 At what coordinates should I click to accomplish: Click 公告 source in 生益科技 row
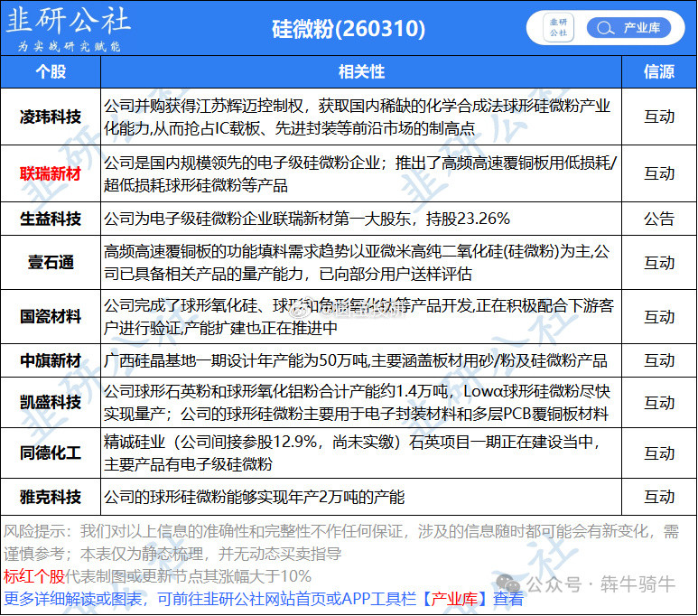tap(659, 219)
